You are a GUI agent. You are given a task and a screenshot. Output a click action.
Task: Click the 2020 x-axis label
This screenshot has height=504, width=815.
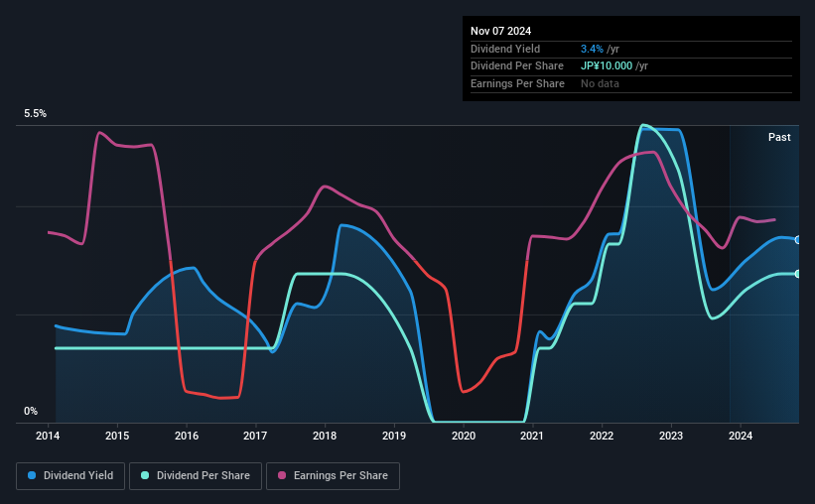click(464, 436)
